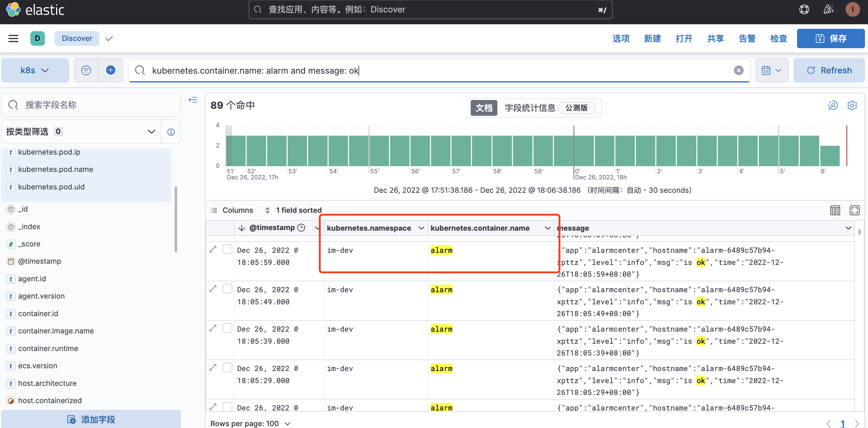Clear the query with the X icon
Image resolution: width=868 pixels, height=428 pixels.
coord(738,70)
